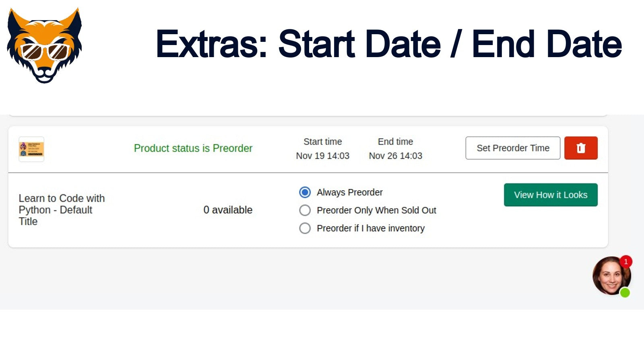Click the small product thumbnail image
Viewport: 644px width, 362px height.
(31, 149)
